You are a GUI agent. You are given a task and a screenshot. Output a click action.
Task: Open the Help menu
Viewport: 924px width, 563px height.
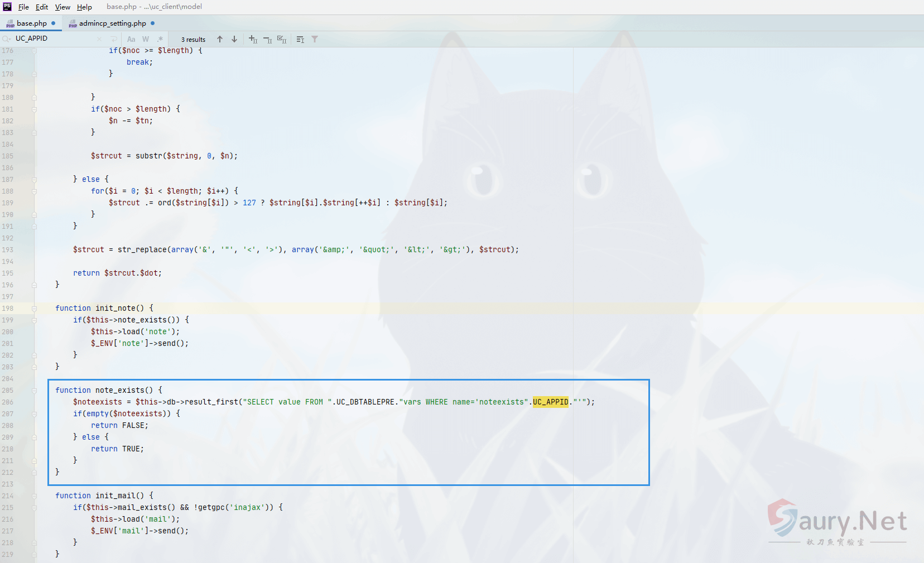pos(84,7)
